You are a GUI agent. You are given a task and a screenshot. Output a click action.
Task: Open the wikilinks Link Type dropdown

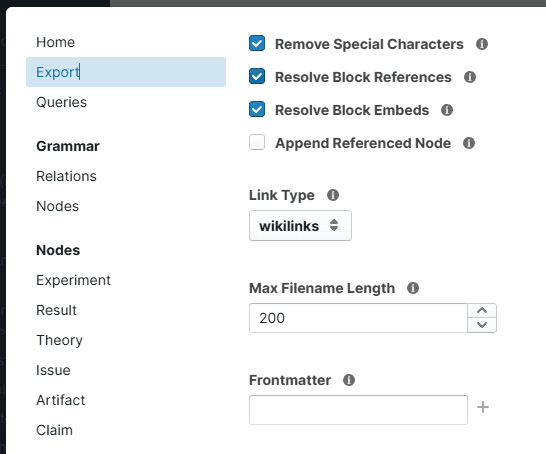coord(300,226)
